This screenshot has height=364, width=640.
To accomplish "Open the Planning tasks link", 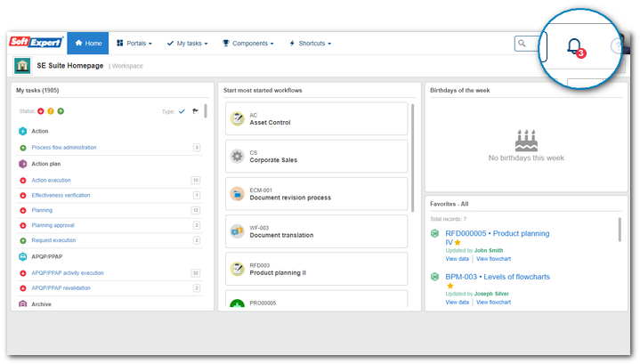I will [x=42, y=210].
